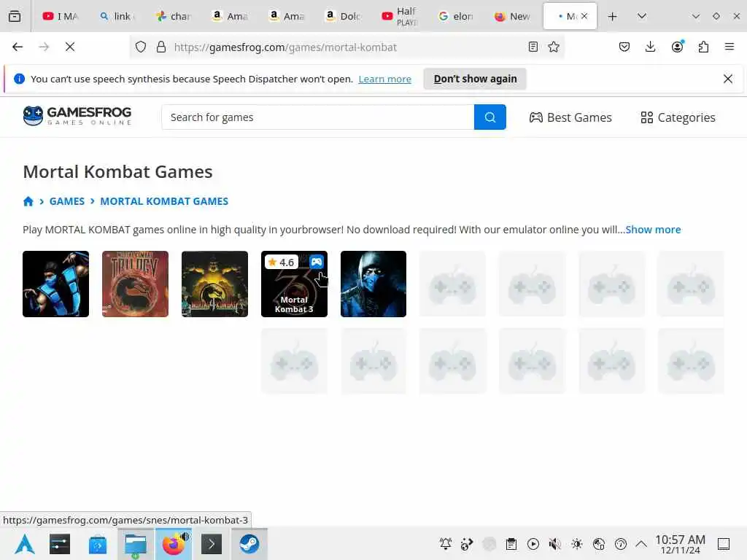Click the home icon in breadcrumb

(x=28, y=201)
